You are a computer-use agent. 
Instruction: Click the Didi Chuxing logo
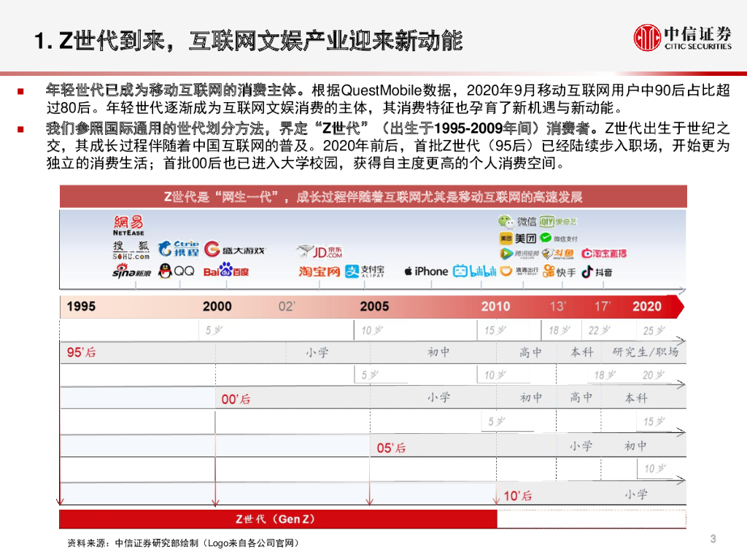pos(519,271)
